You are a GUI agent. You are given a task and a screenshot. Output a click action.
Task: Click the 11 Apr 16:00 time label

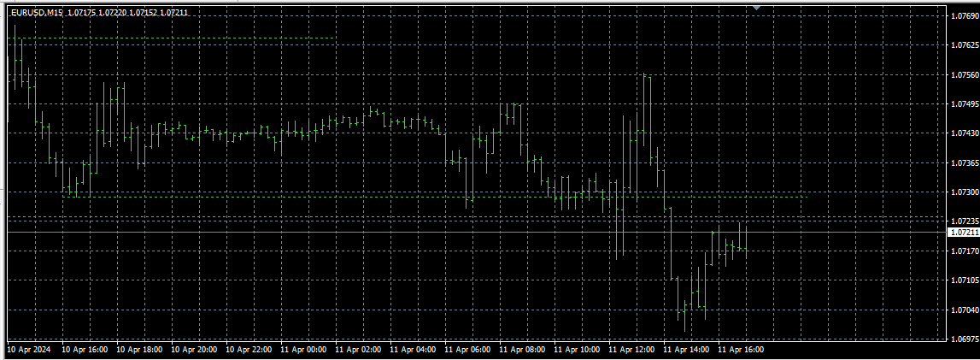(x=742, y=350)
